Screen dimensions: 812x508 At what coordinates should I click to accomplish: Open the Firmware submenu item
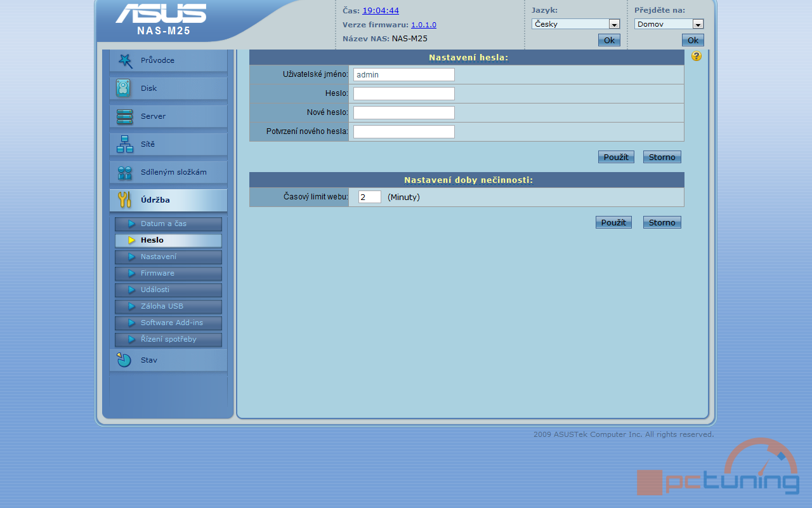click(168, 273)
